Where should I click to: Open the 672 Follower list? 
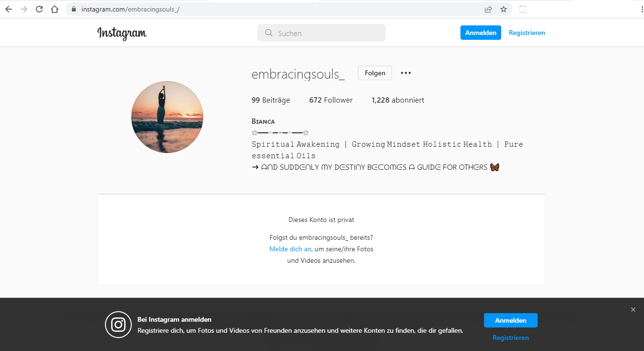(331, 100)
